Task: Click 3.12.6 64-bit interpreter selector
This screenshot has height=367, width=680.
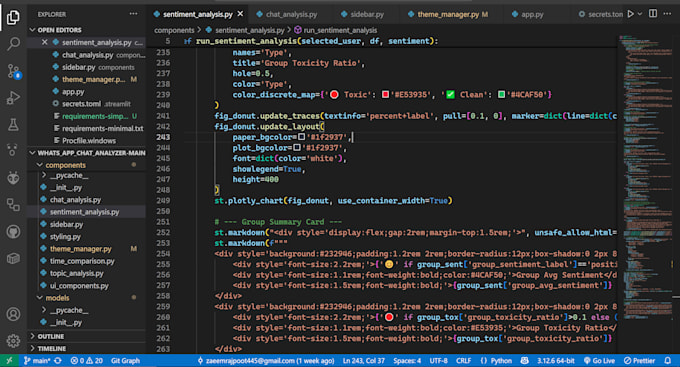Action: (556, 360)
